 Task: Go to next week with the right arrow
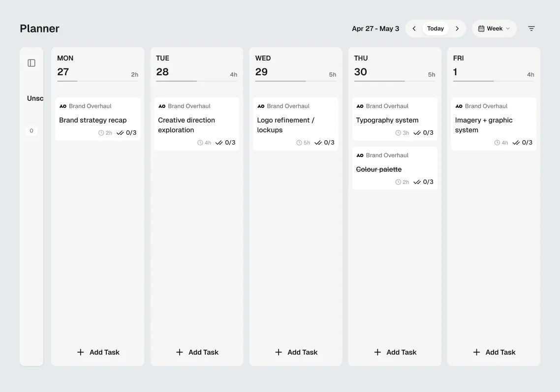coord(456,29)
